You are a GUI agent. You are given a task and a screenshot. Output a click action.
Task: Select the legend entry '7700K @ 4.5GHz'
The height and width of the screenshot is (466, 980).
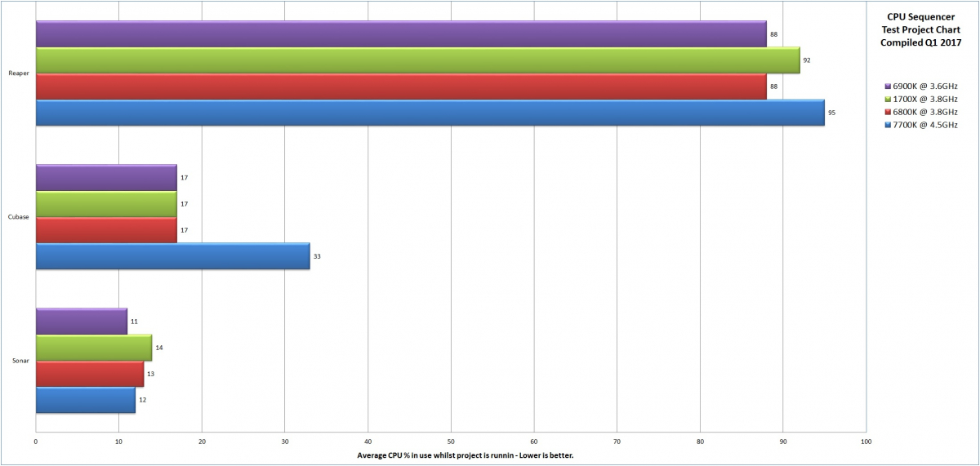tap(924, 125)
